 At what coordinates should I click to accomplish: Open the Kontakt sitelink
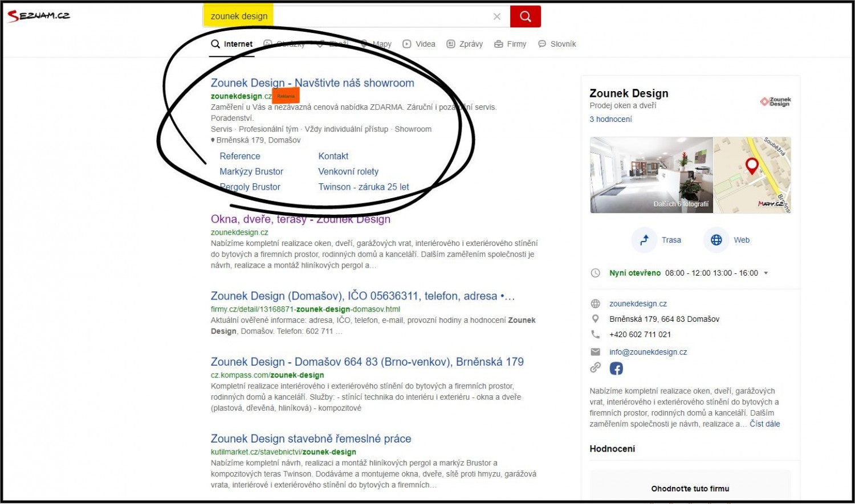coord(333,156)
